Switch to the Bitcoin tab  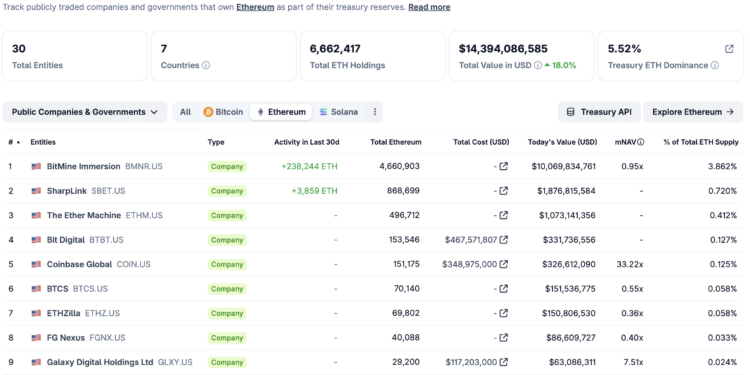[223, 112]
